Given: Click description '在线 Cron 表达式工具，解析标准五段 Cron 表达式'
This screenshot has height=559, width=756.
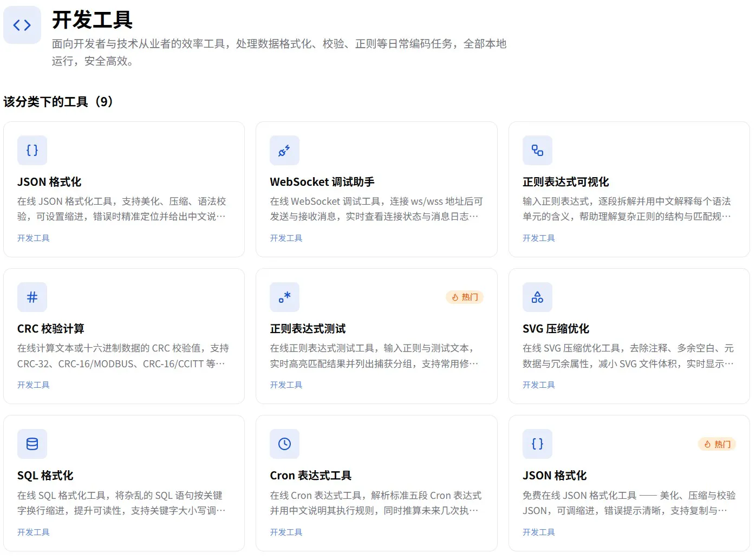Looking at the screenshot, I should [376, 503].
